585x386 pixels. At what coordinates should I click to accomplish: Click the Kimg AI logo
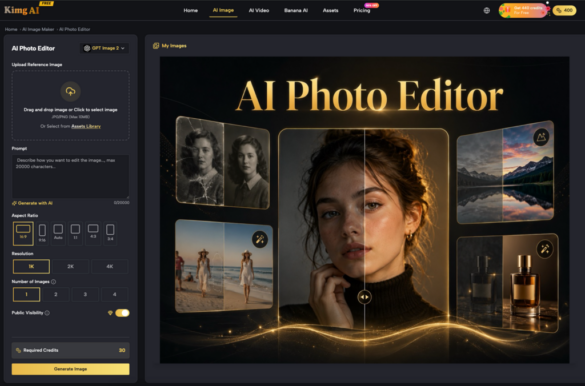click(x=22, y=10)
